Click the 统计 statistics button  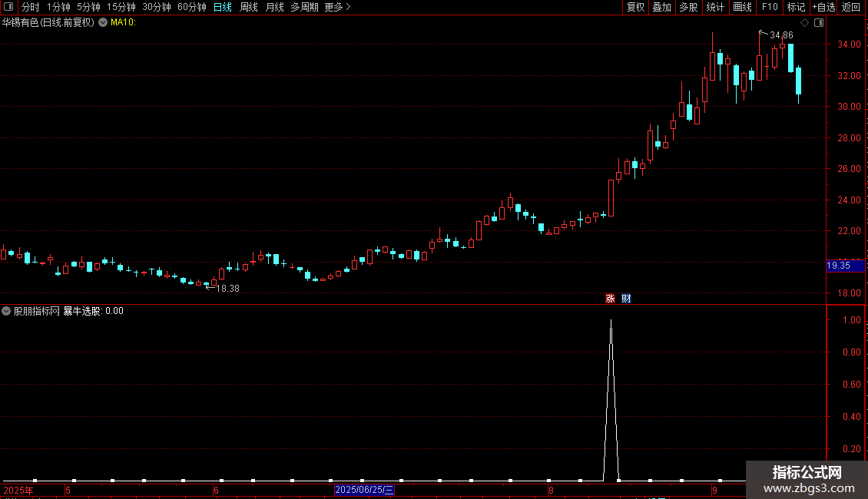tap(715, 7)
